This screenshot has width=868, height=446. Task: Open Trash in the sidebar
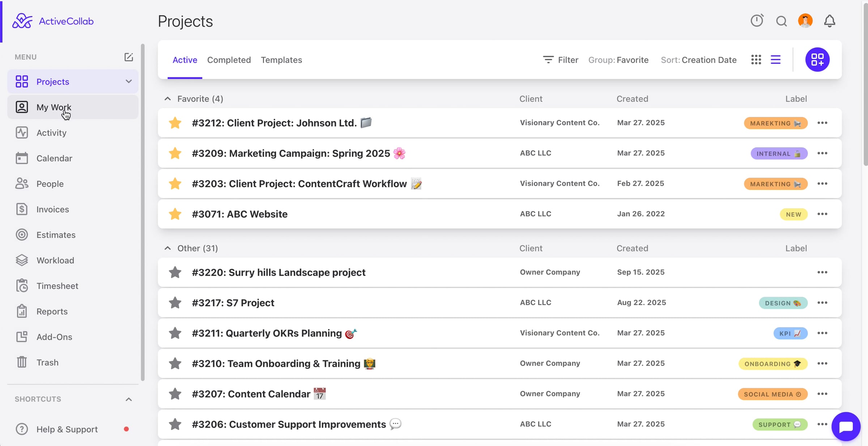pyautogui.click(x=73, y=362)
